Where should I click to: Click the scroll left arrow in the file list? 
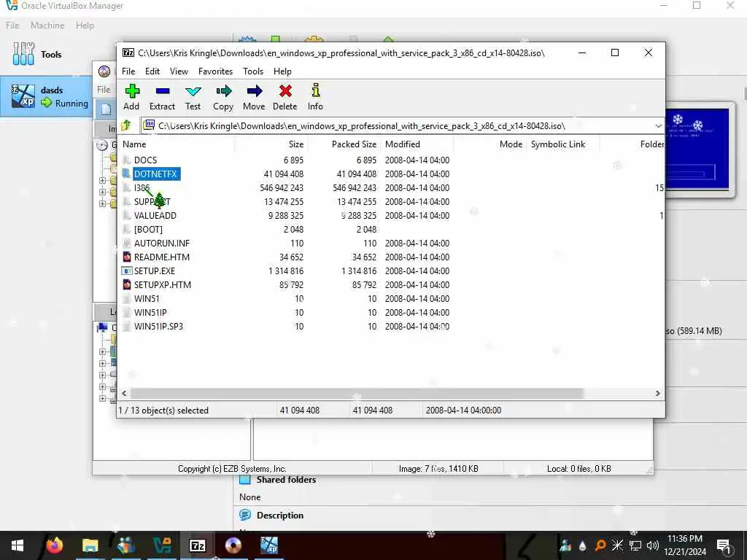(124, 393)
